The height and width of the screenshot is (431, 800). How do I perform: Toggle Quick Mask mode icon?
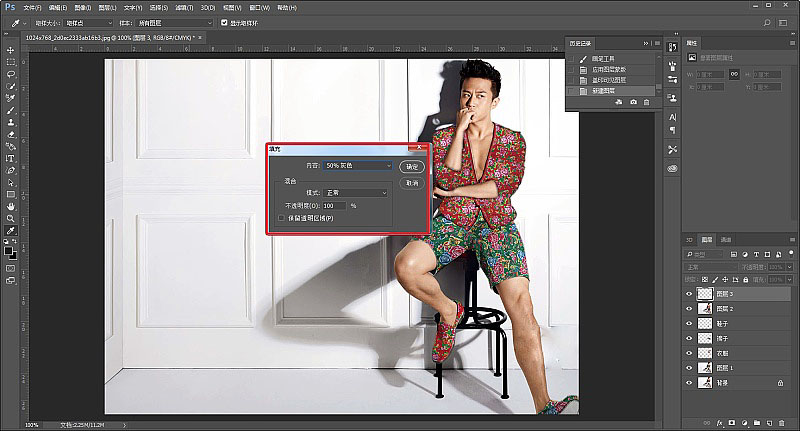coord(10,268)
